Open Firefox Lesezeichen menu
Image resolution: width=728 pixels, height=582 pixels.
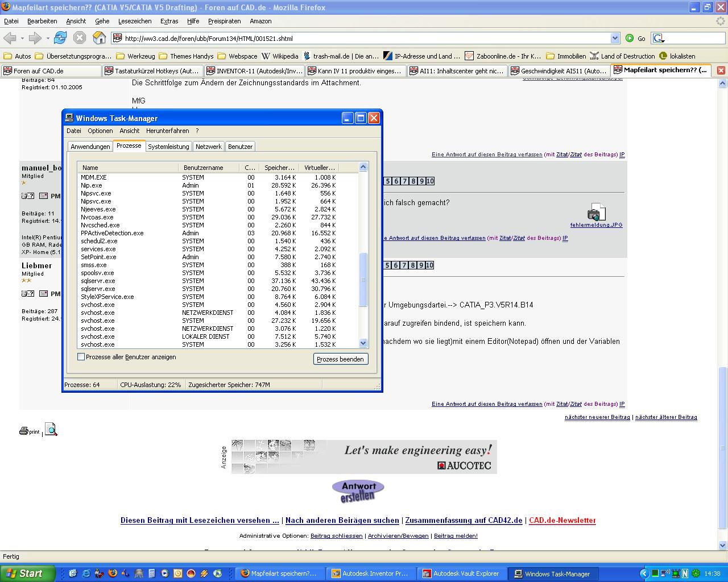(x=135, y=21)
